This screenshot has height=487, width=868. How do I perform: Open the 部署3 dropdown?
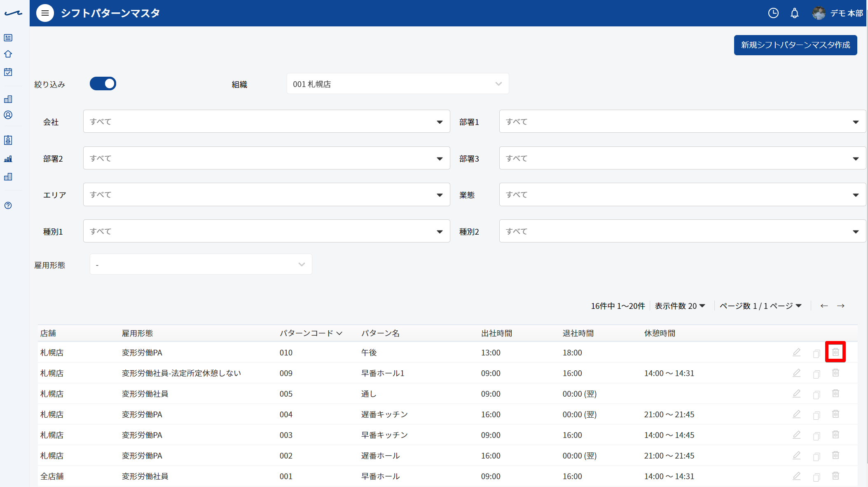pyautogui.click(x=682, y=158)
